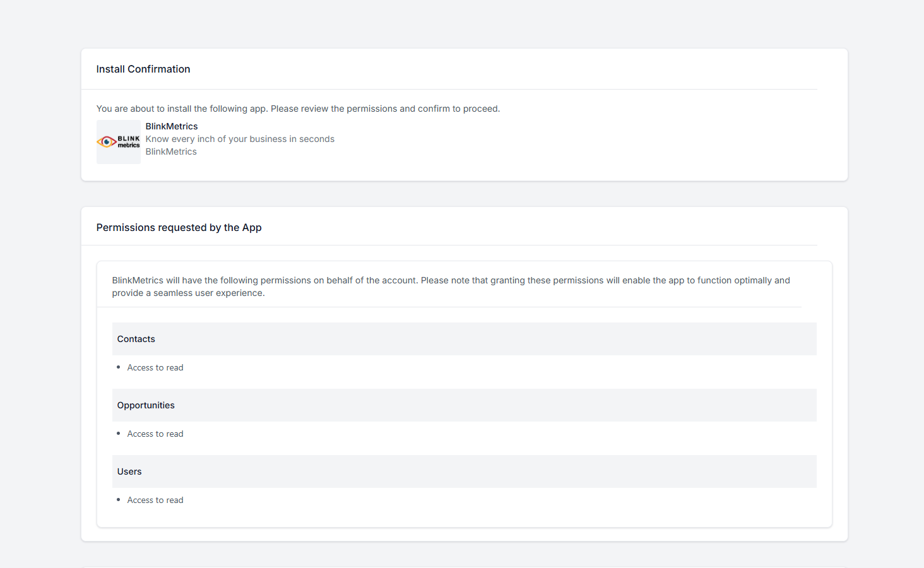Click the gray BlinkMetrics developer name
Image resolution: width=924 pixels, height=568 pixels.
pos(171,151)
